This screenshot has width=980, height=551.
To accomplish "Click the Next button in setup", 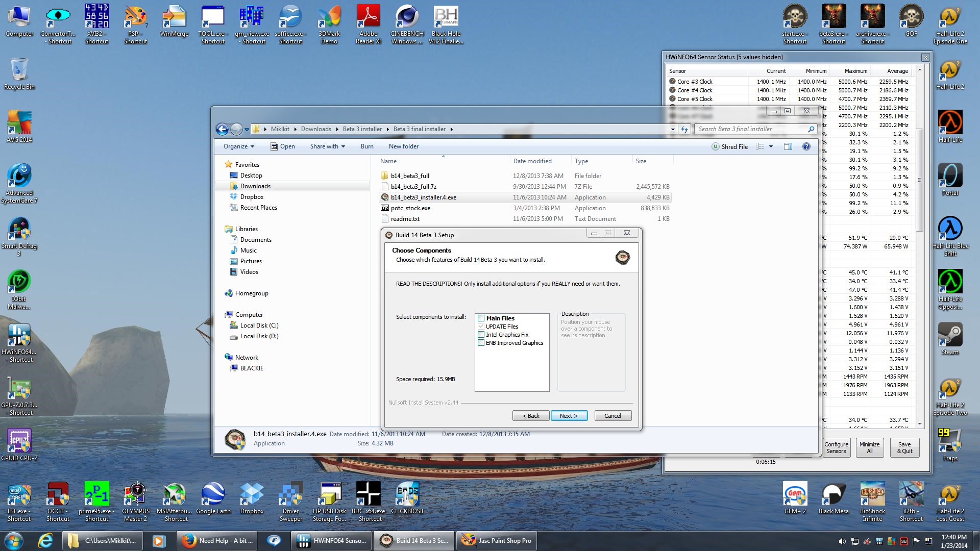I will click(569, 416).
